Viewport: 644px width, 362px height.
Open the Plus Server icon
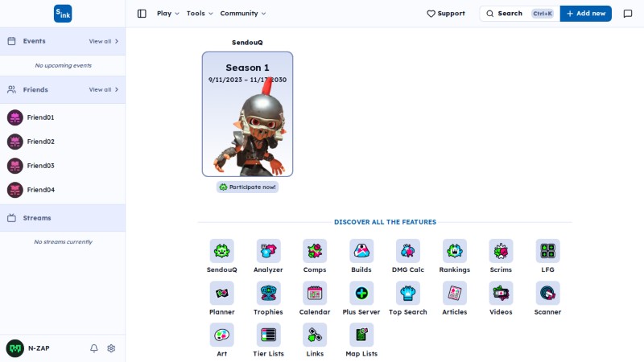361,293
